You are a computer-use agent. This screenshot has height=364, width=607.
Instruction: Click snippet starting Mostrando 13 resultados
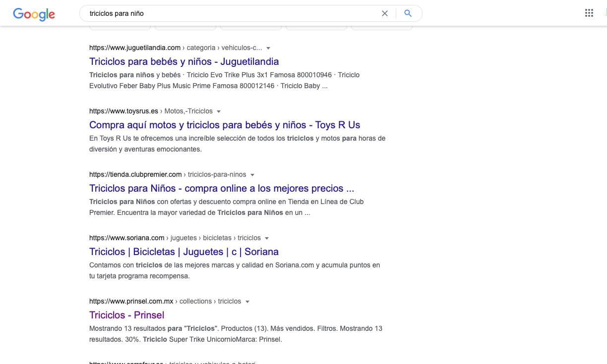(x=236, y=334)
